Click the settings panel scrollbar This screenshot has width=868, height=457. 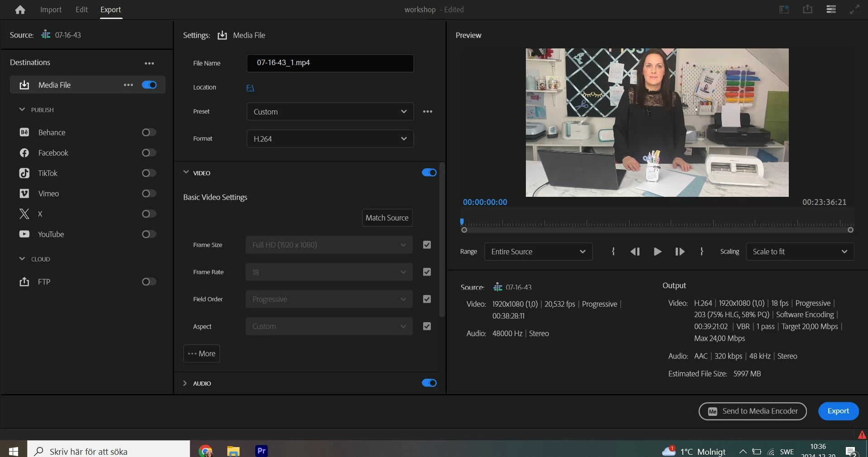point(442,240)
